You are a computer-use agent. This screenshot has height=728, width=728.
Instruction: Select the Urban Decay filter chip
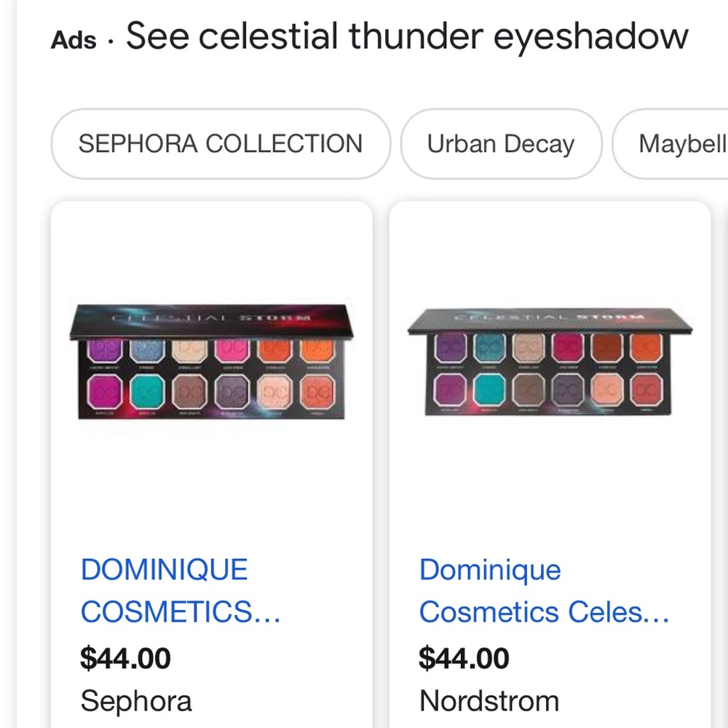[x=501, y=144]
